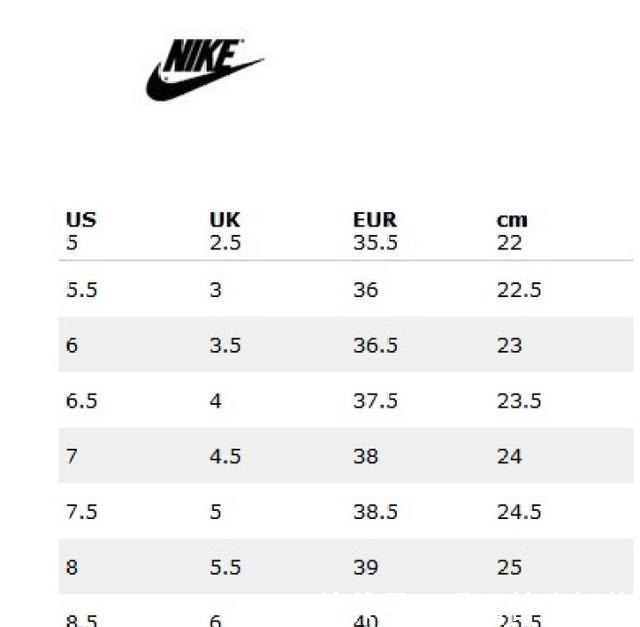This screenshot has width=640, height=627.
Task: Click the cm column header
Action: point(512,220)
